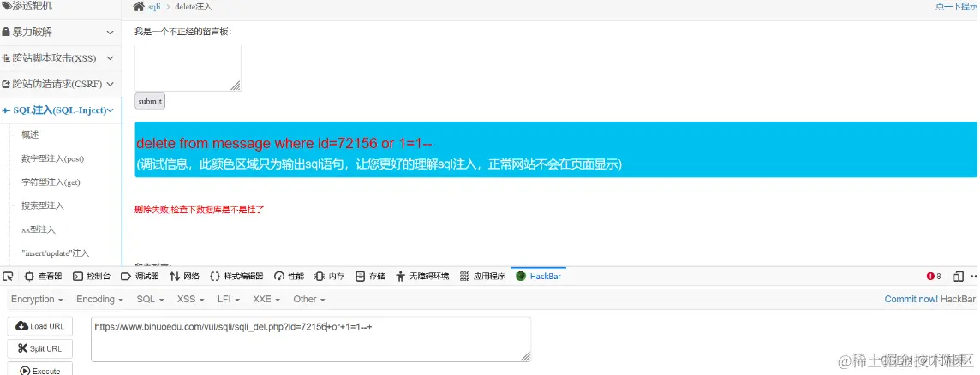Open the "insert/update"注入 sidebar item
Image resolution: width=980 pixels, height=375 pixels.
(x=55, y=253)
